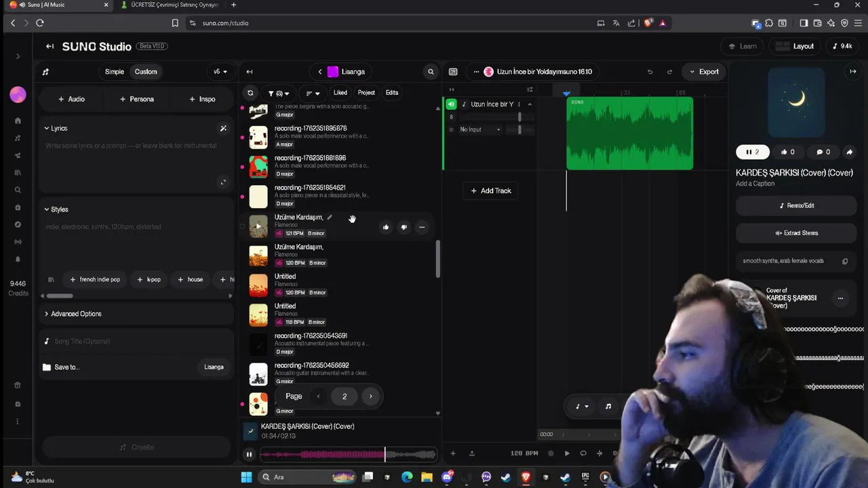Select the checkbox for Uzülme Kardaşım 121 BPM
This screenshot has width=868, height=488.
click(x=242, y=226)
